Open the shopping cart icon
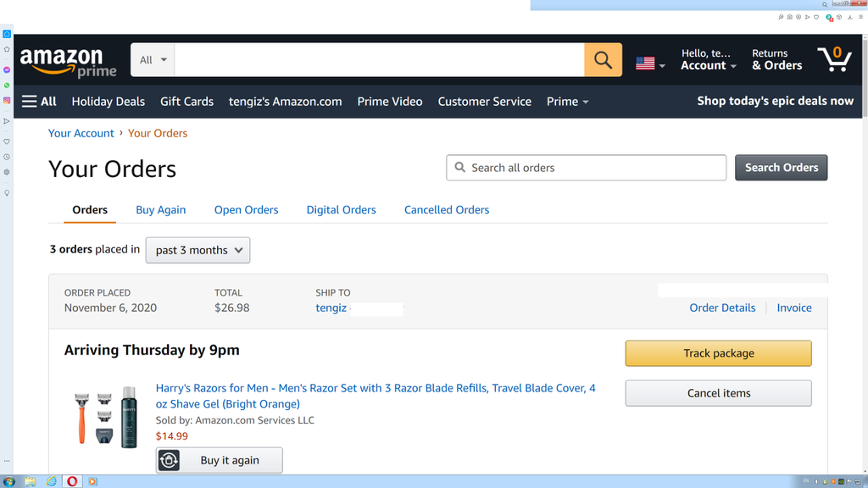 [x=835, y=59]
